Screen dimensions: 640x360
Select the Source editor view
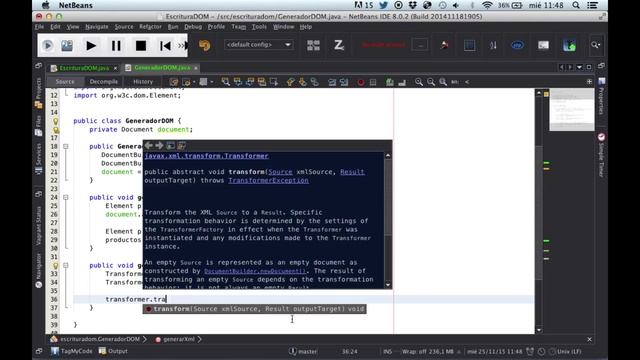point(65,82)
